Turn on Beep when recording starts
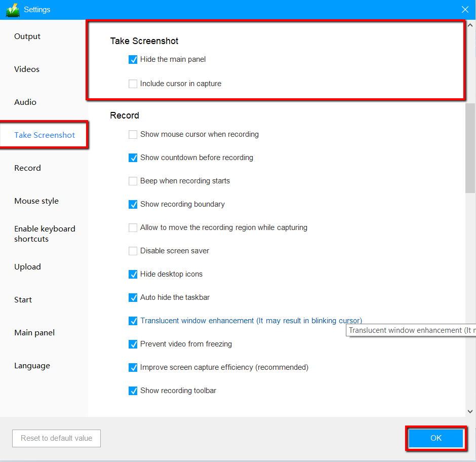This screenshot has height=462, width=476. click(133, 181)
